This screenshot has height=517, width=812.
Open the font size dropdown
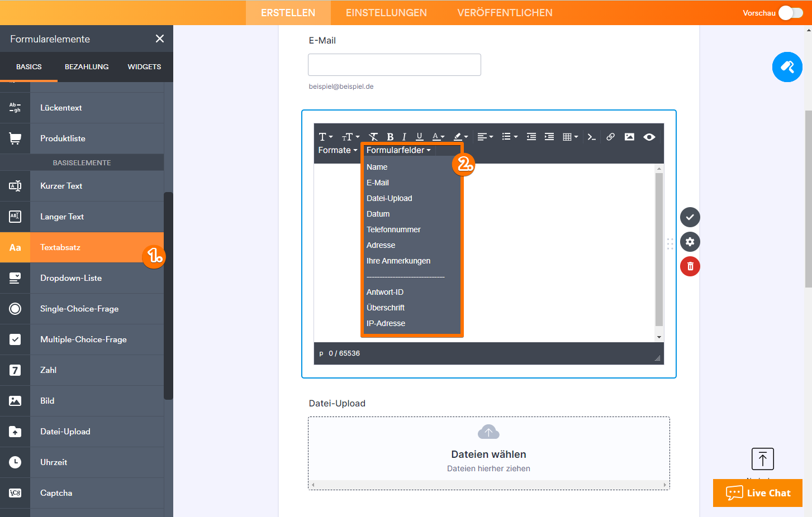[351, 137]
